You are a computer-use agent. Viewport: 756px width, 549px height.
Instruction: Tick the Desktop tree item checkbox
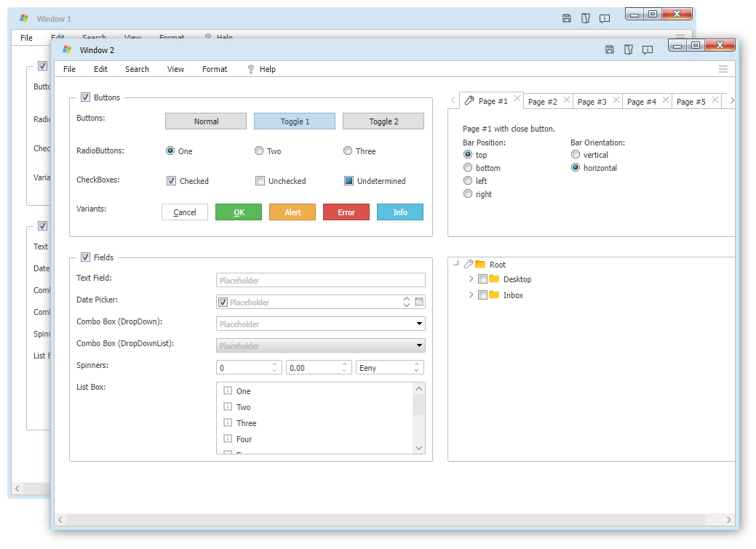click(482, 278)
